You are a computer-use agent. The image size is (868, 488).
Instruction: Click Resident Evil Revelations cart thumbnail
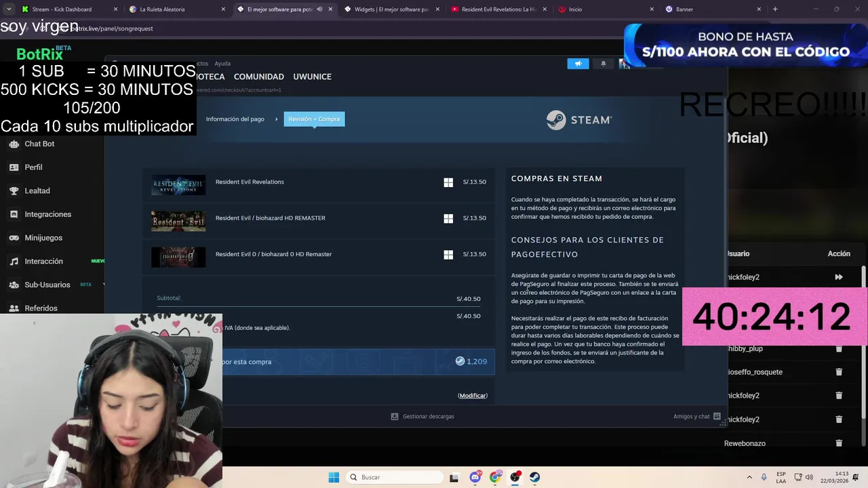[178, 185]
